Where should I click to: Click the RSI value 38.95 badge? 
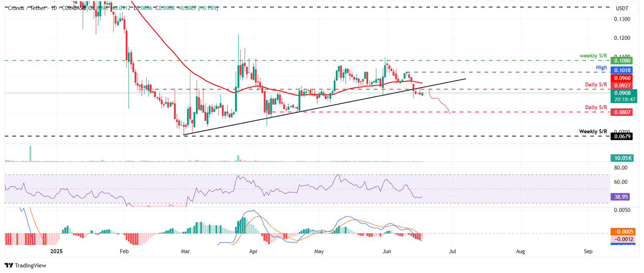point(621,197)
